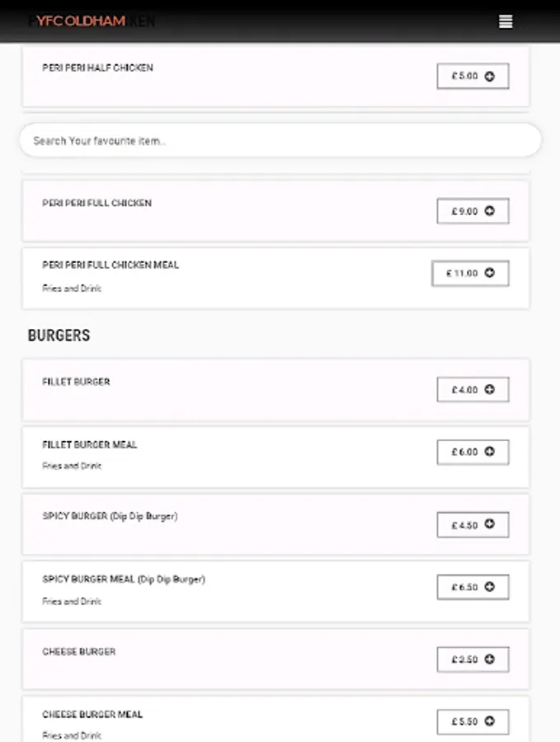The height and width of the screenshot is (742, 560).
Task: Open the hamburger menu icon
Action: 506,21
